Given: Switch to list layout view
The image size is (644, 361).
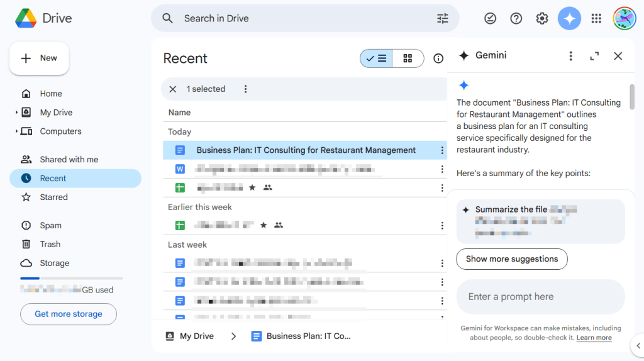Looking at the screenshot, I should click(376, 58).
